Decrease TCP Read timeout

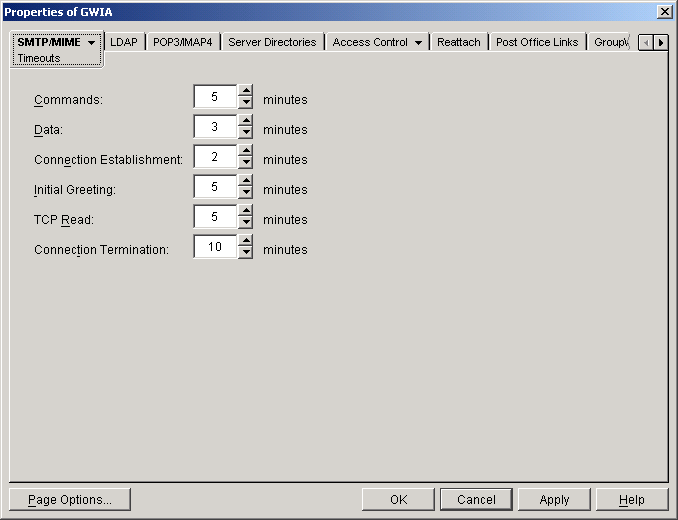(x=246, y=222)
